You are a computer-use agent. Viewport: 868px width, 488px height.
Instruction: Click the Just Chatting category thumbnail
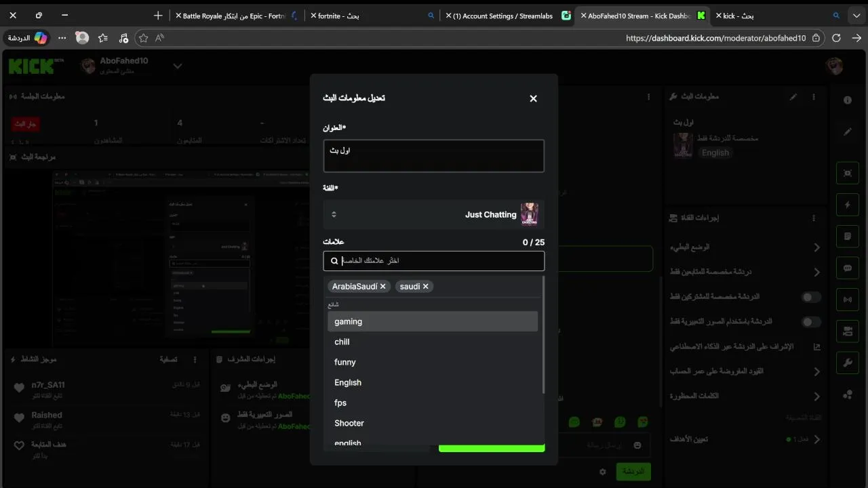(529, 214)
